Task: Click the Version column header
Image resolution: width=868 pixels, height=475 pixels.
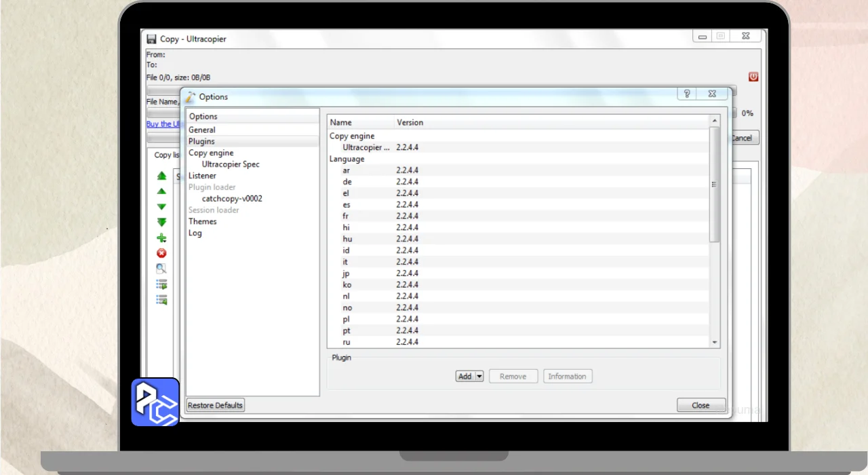Action: coord(410,123)
